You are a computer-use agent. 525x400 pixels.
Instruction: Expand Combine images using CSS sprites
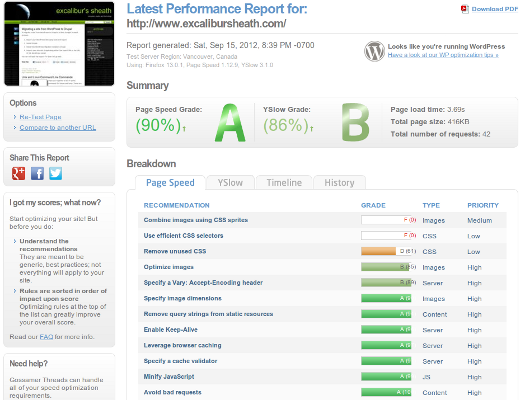[x=196, y=220]
